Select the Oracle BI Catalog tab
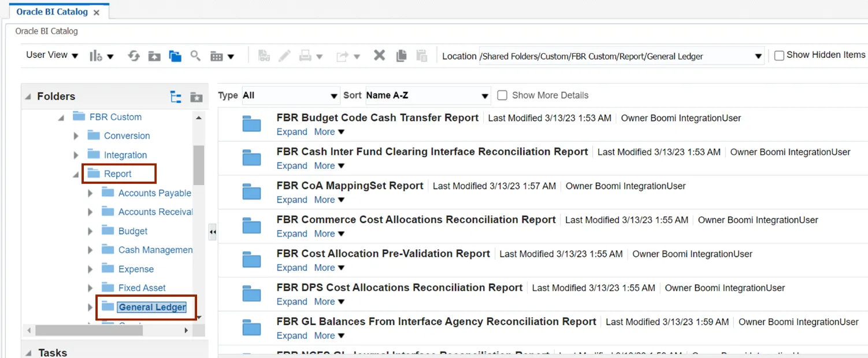 pos(52,12)
